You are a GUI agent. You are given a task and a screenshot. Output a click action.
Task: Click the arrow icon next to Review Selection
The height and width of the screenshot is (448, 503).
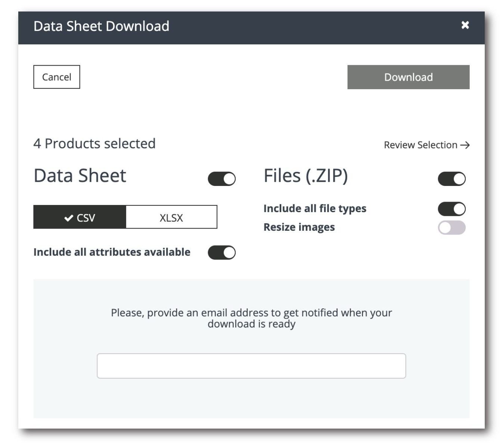465,146
